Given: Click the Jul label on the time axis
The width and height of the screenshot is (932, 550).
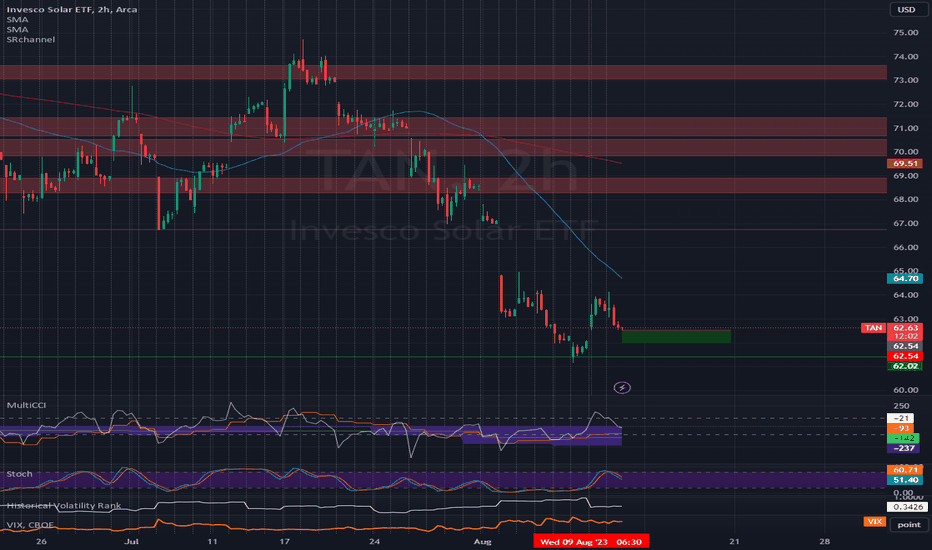Looking at the screenshot, I should pos(132,542).
